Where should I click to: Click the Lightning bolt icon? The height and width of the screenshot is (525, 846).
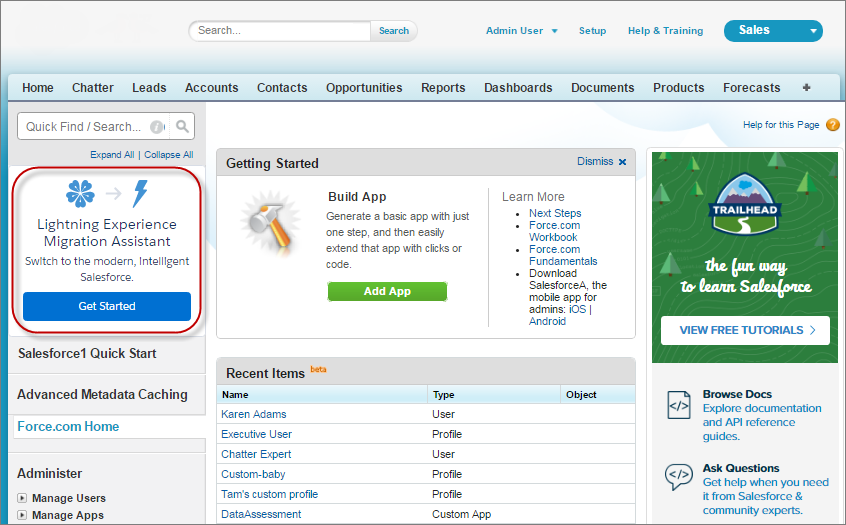140,193
